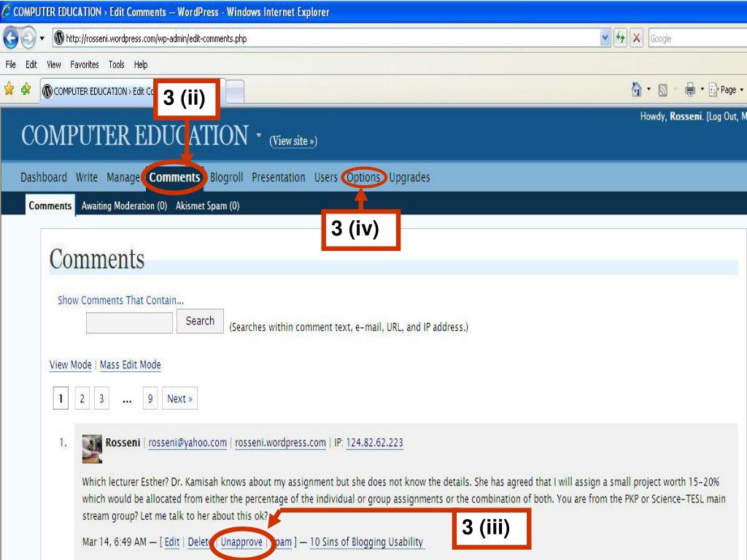Image resolution: width=747 pixels, height=560 pixels.
Task: Click the Next » pagination link
Action: tap(179, 398)
